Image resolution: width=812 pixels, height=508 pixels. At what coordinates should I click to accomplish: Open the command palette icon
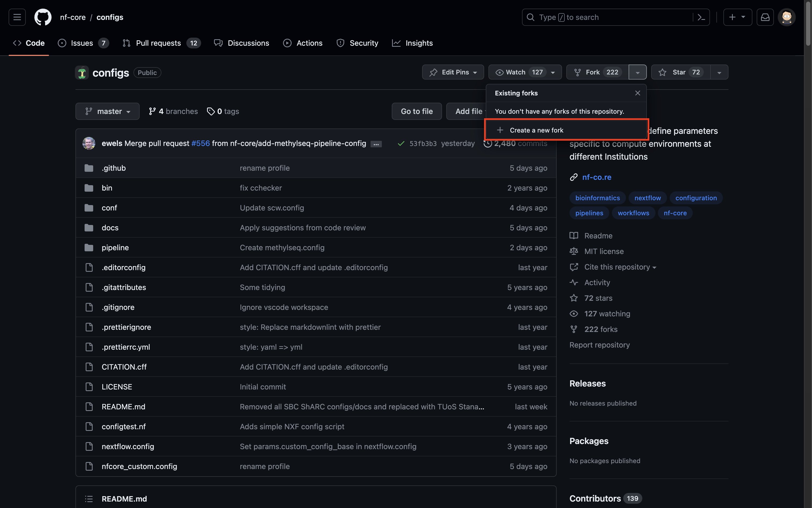(701, 17)
